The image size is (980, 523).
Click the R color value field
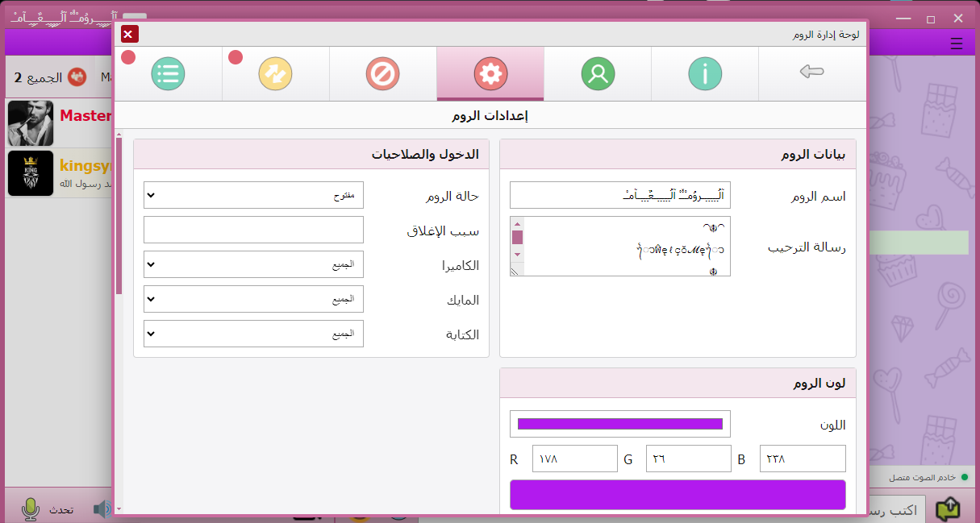[x=575, y=459]
